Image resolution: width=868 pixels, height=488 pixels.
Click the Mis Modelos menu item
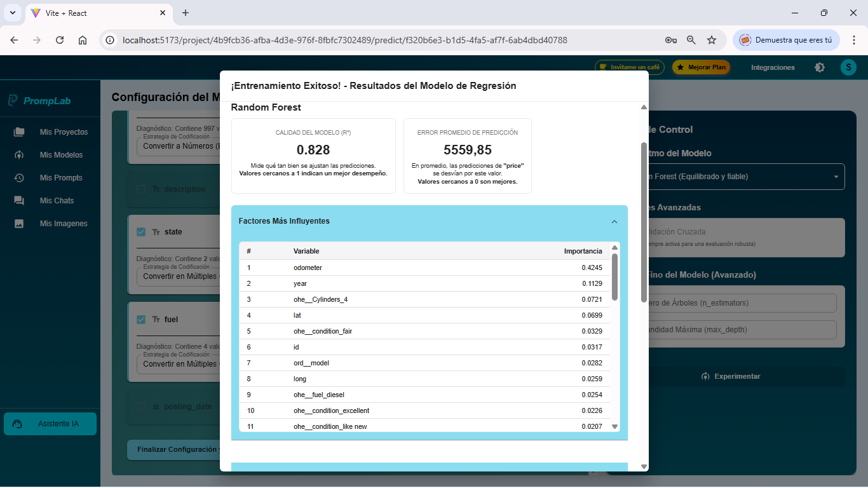[x=61, y=155]
